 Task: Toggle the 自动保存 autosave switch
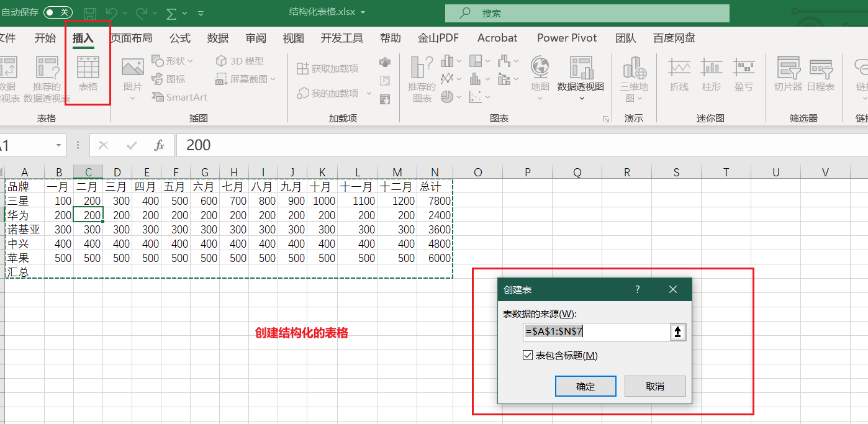coord(58,12)
